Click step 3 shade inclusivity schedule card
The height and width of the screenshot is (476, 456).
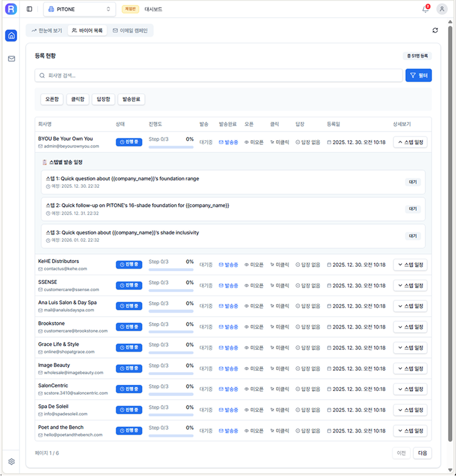click(233, 236)
